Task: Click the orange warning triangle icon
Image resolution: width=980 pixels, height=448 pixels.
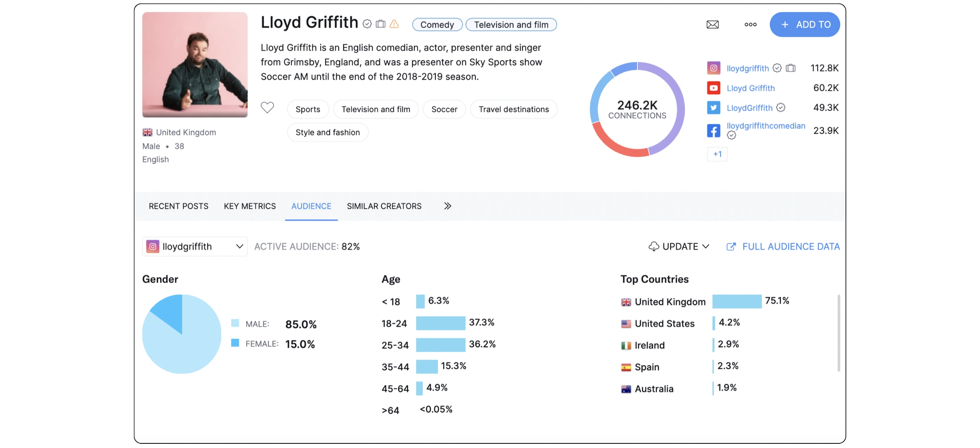Action: pyautogui.click(x=394, y=24)
